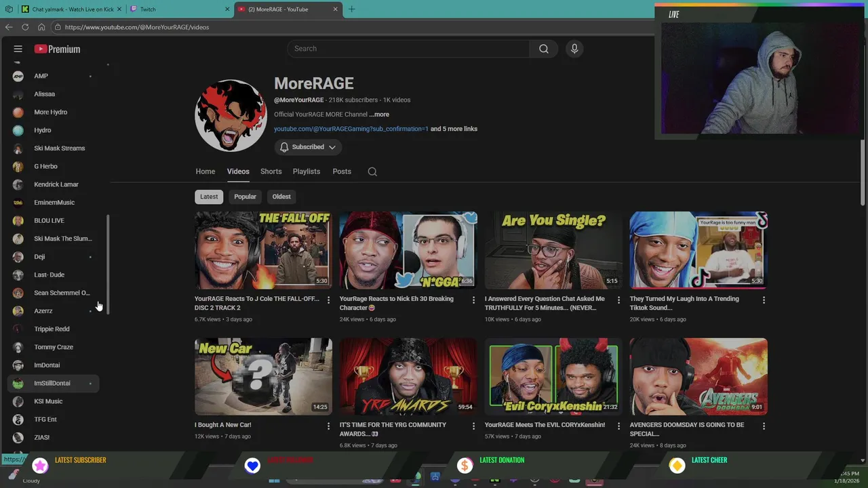This screenshot has height=488, width=868.
Task: Open Kendrick Lamar subscription avatar
Action: point(18,184)
